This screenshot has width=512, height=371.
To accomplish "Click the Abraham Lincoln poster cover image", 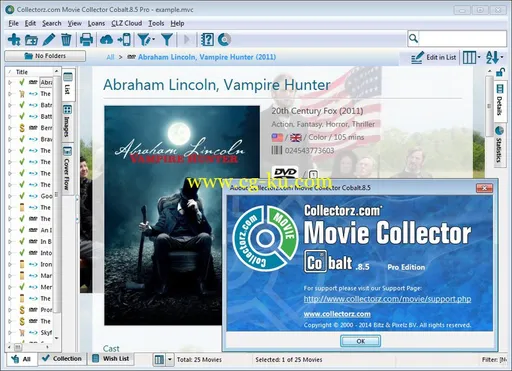I will (x=182, y=215).
